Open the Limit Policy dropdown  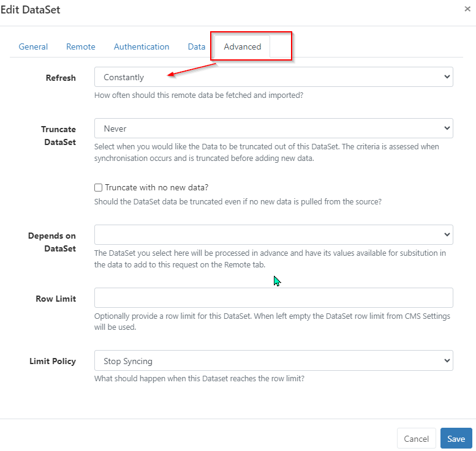(x=273, y=360)
